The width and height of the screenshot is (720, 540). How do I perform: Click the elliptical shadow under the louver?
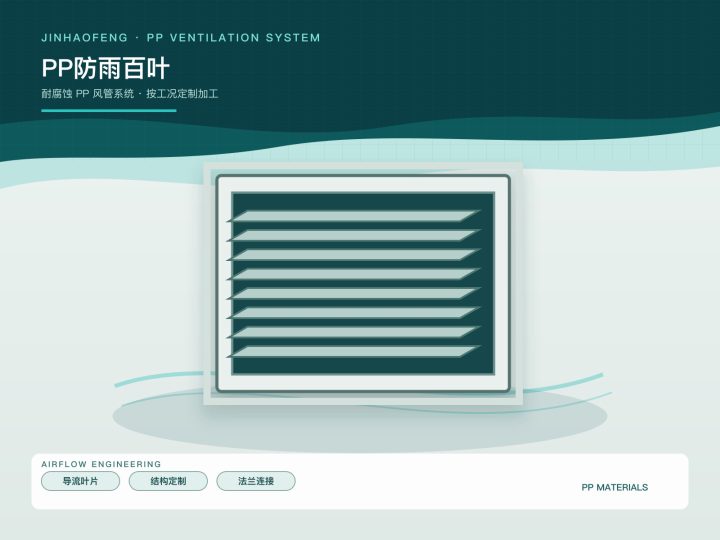click(x=360, y=427)
